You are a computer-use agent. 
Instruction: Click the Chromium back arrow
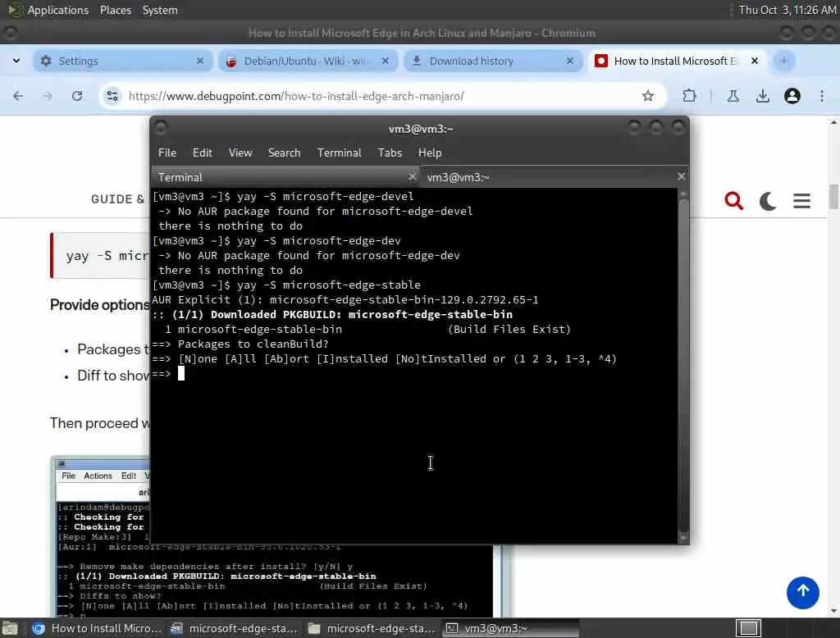click(18, 96)
